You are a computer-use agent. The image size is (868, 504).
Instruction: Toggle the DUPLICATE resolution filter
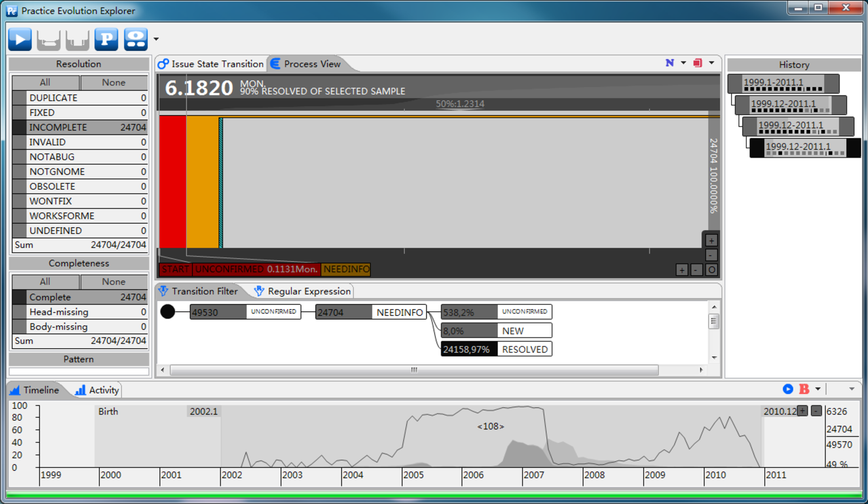tap(80, 98)
